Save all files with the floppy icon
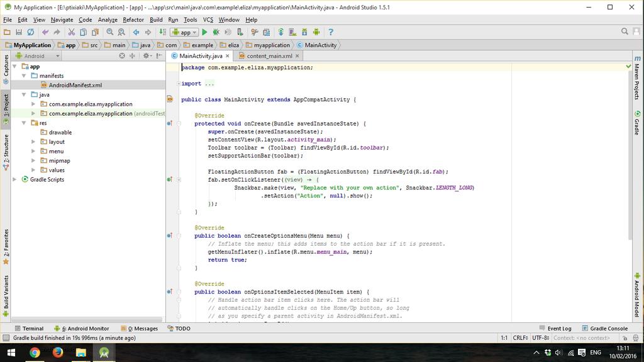Viewport: 644px width, 362px height. 18,32
